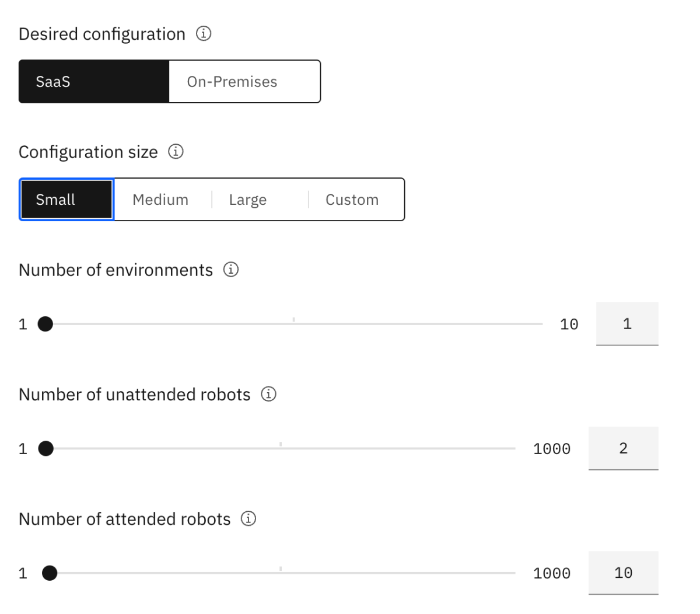This screenshot has height=614, width=700.
Task: Open the Number of environments info tooltip
Action: click(231, 270)
